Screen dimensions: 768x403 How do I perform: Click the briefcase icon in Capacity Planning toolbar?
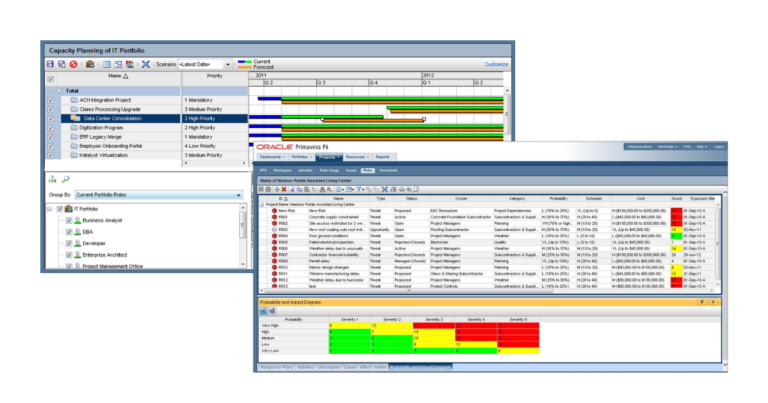[x=90, y=64]
